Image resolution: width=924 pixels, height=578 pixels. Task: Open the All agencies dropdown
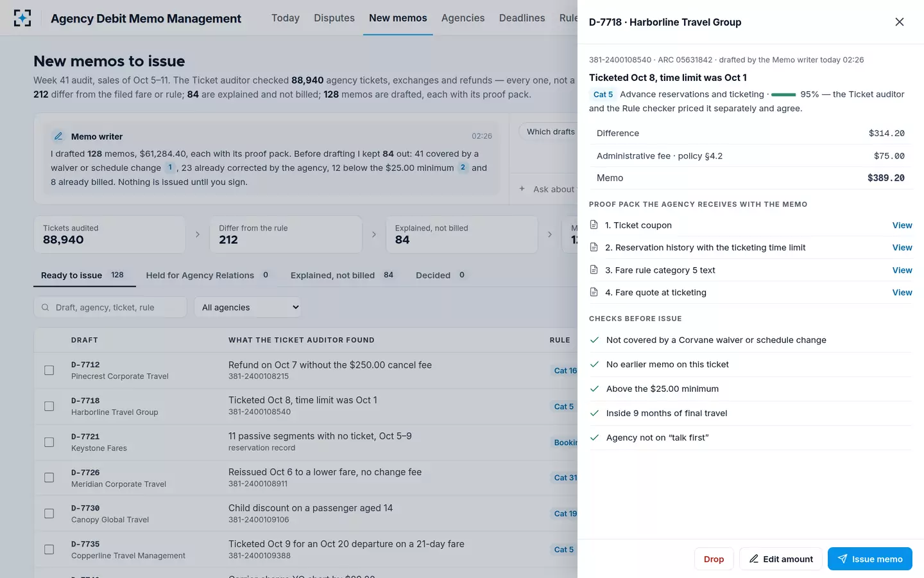point(248,308)
